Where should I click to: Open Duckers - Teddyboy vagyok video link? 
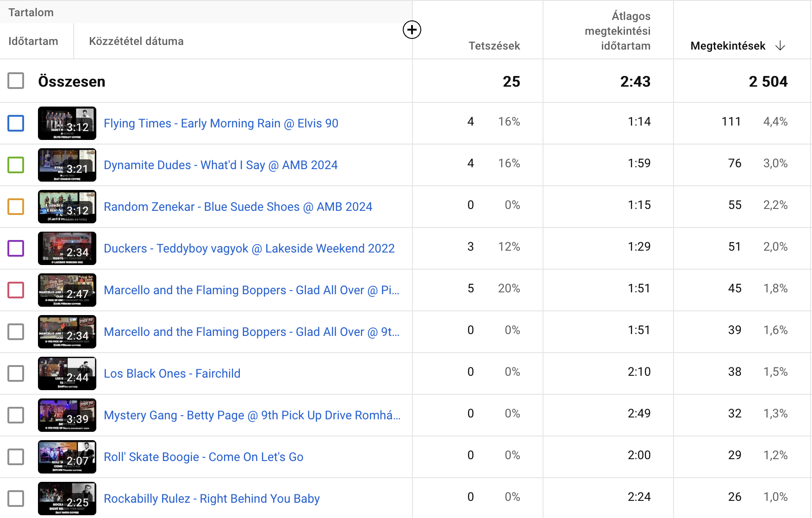pyautogui.click(x=249, y=248)
